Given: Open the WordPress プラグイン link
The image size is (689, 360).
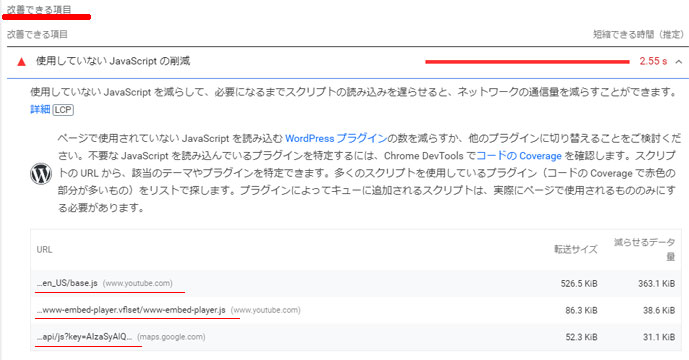Looking at the screenshot, I should [336, 138].
